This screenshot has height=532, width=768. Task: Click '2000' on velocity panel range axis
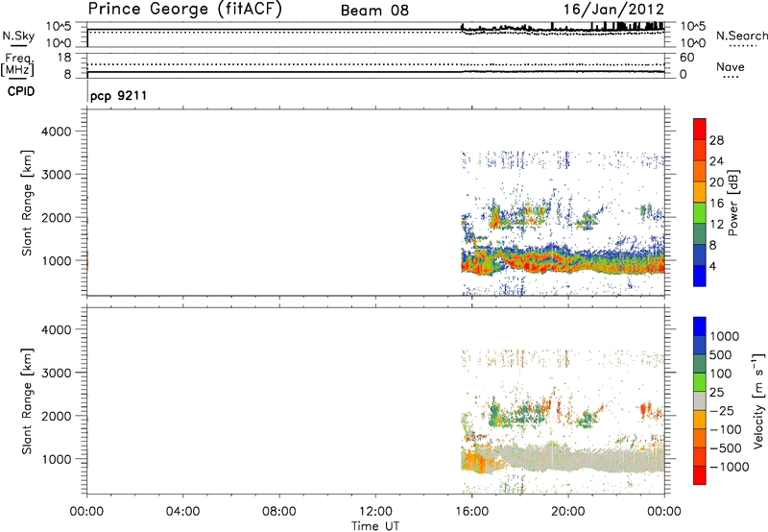(57, 416)
